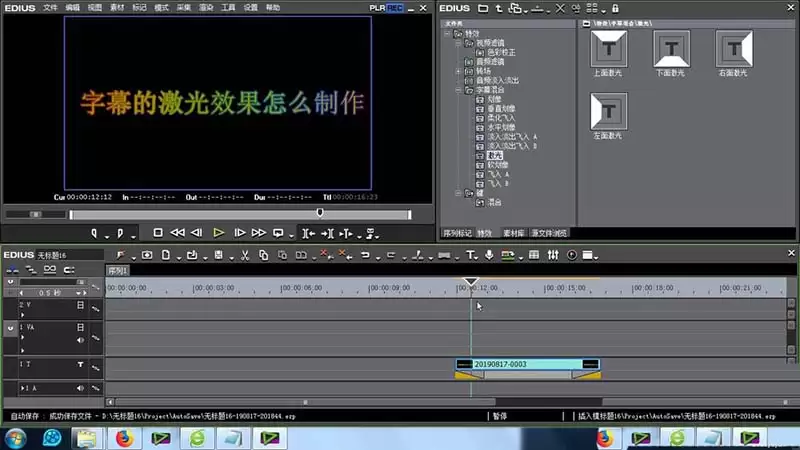Open the 文件 menu
The image size is (800, 450).
tap(50, 8)
